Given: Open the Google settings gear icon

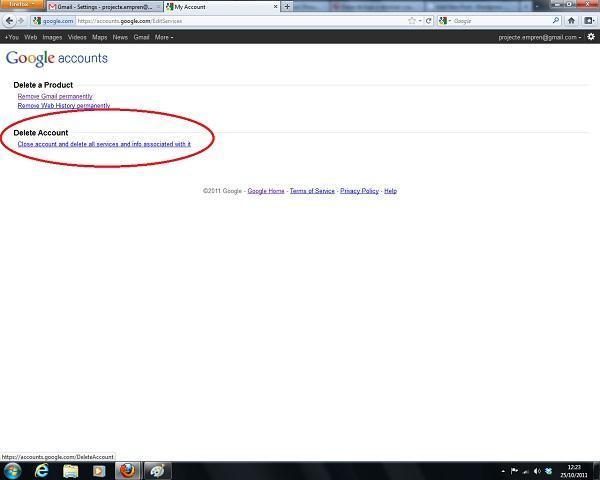Looking at the screenshot, I should pyautogui.click(x=591, y=37).
